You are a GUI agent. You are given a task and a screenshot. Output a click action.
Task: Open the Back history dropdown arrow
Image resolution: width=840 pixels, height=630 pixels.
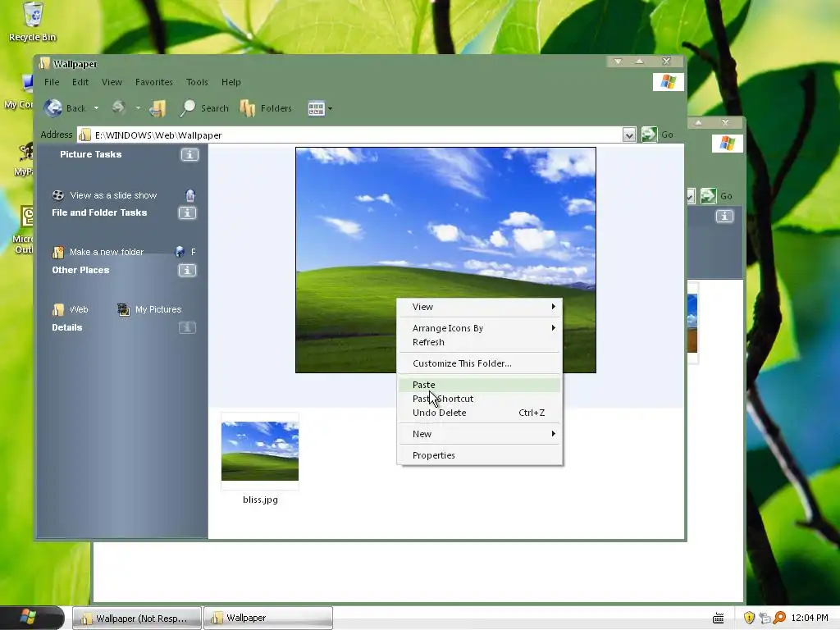point(97,108)
